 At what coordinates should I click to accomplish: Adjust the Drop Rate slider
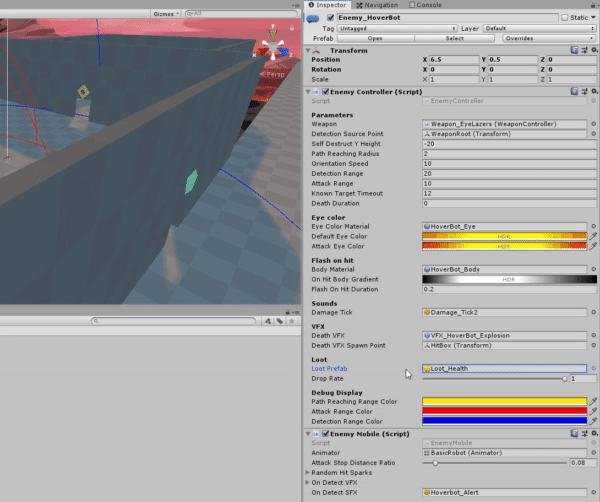(494, 379)
